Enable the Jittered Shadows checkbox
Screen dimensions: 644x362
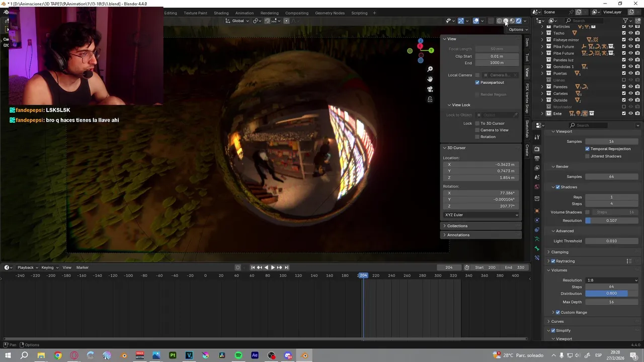[x=587, y=156]
